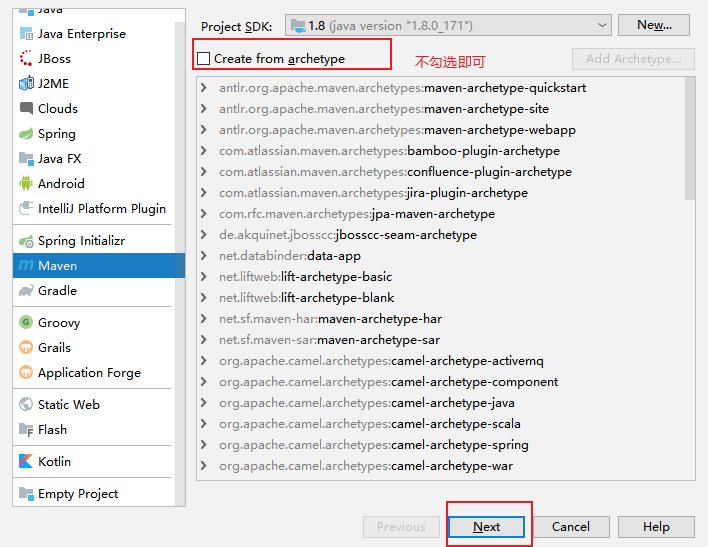Viewport: 708px width, 547px height.
Task: Select Spring Initializr label in the sidebar
Action: tap(81, 241)
